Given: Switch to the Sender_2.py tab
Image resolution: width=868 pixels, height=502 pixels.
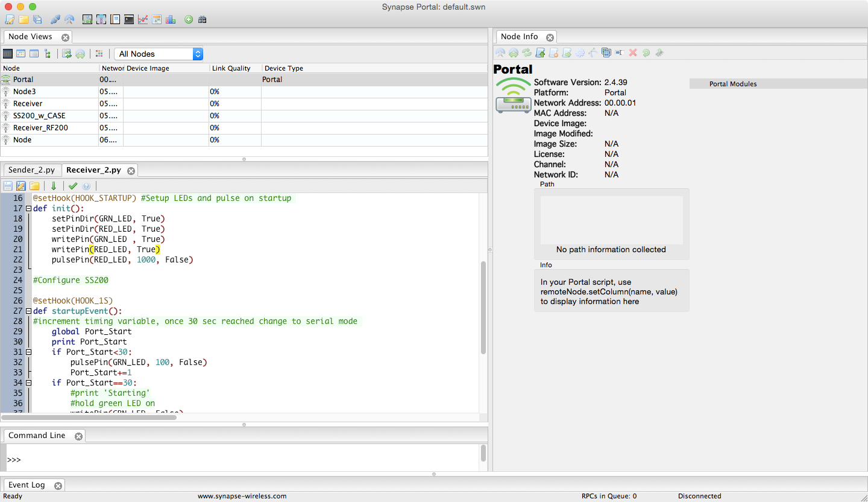Looking at the screenshot, I should coord(31,170).
